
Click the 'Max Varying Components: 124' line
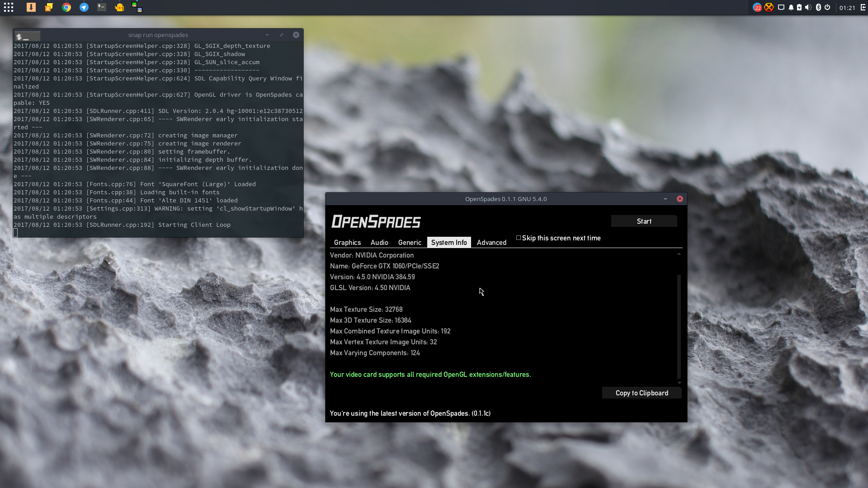click(x=375, y=353)
